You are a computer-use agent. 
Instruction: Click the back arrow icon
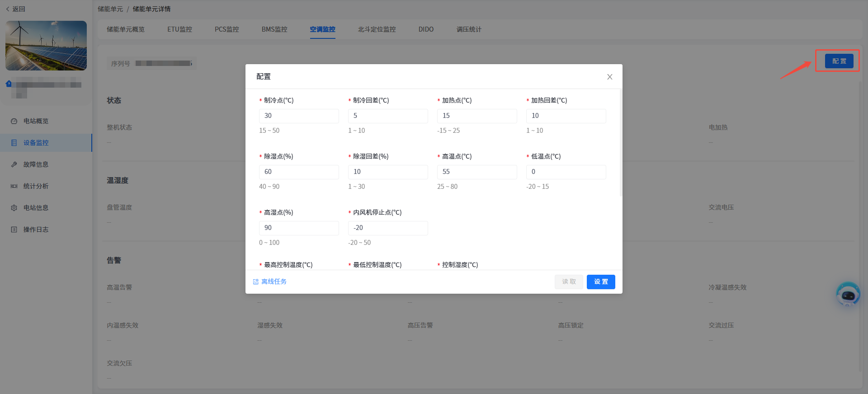(x=8, y=9)
